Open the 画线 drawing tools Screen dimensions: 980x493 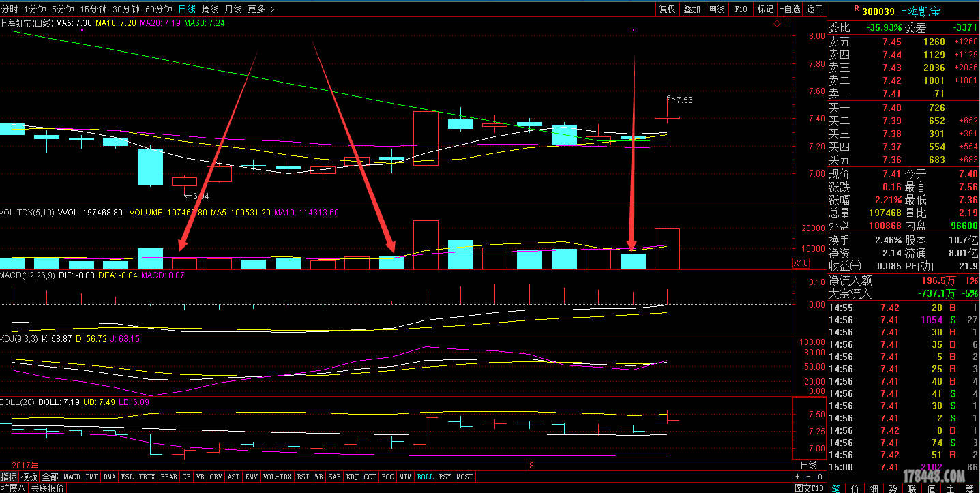pyautogui.click(x=716, y=9)
